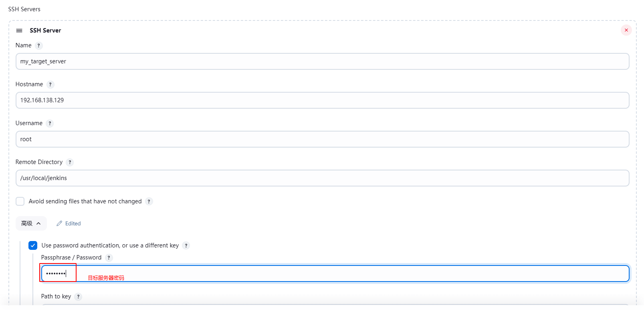Open help for the Name field

tap(38, 46)
